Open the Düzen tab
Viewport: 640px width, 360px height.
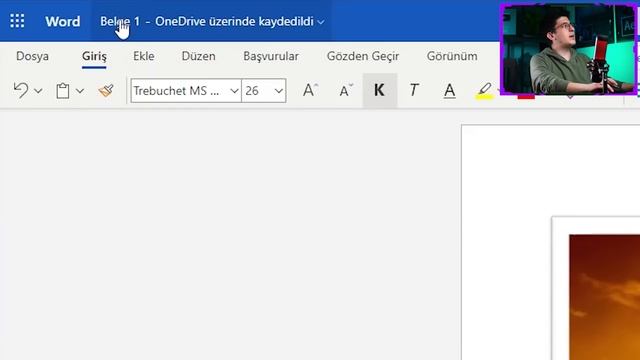click(198, 56)
